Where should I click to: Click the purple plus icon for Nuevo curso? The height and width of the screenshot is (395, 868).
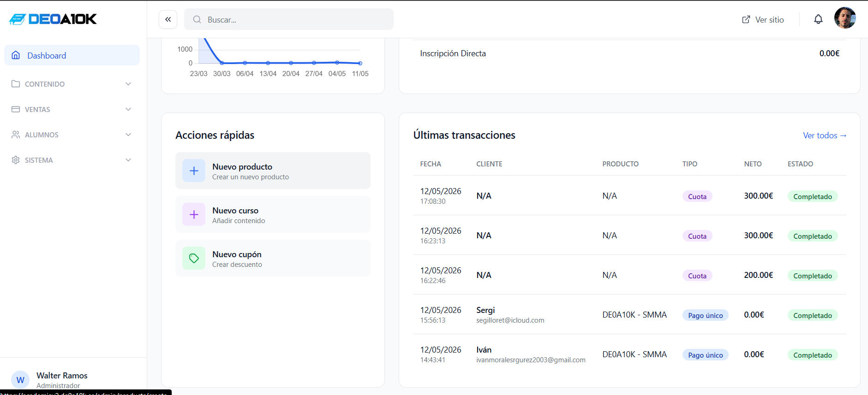tap(194, 214)
